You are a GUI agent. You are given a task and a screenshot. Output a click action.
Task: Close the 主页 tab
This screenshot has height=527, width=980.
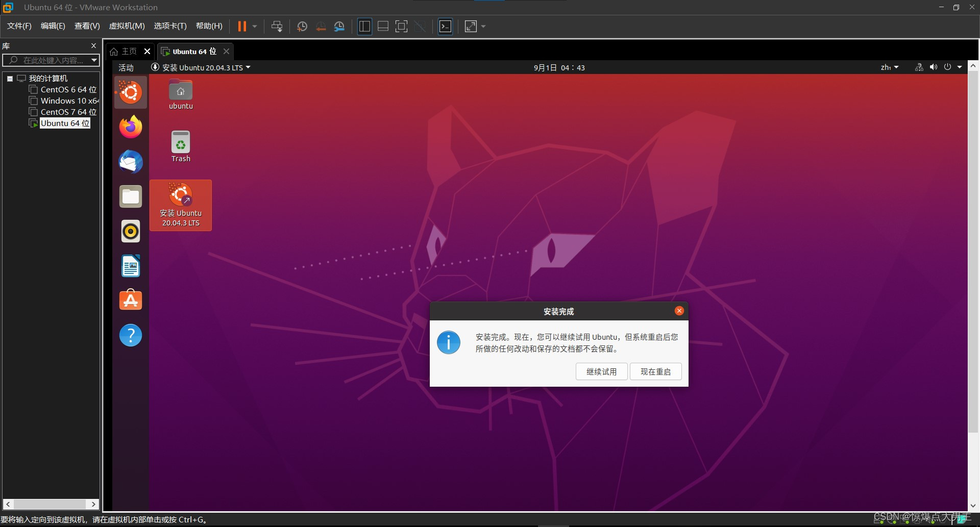[x=148, y=52]
